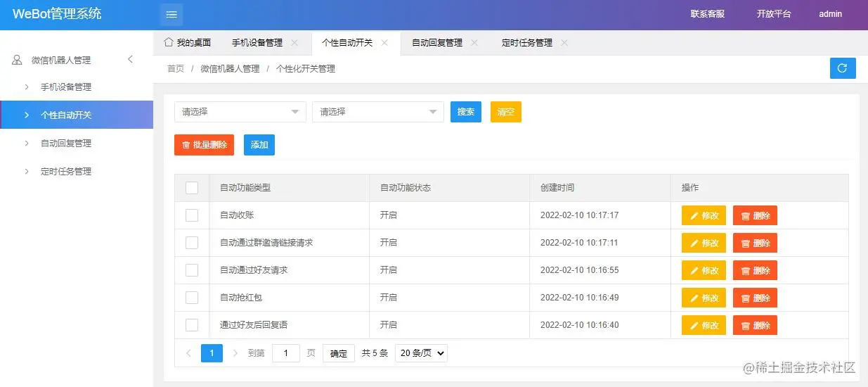Check the 通过好友后回复语 row checkbox

pos(192,325)
